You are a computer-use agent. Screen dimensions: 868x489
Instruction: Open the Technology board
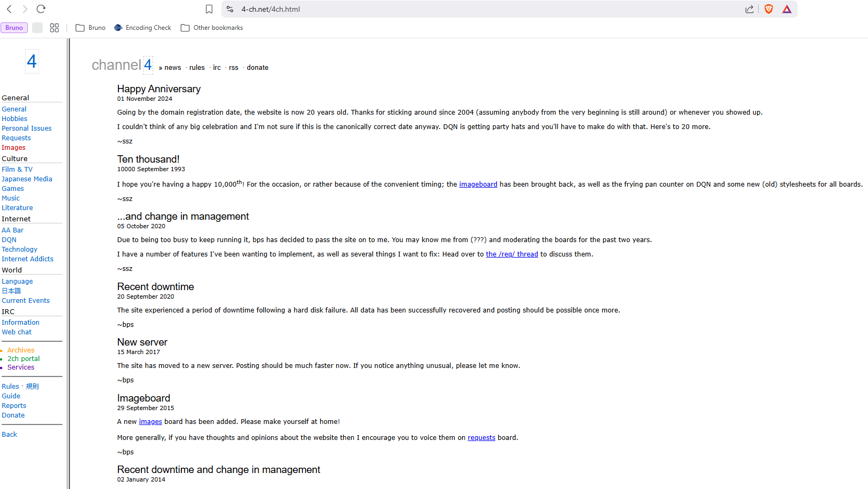coord(19,250)
